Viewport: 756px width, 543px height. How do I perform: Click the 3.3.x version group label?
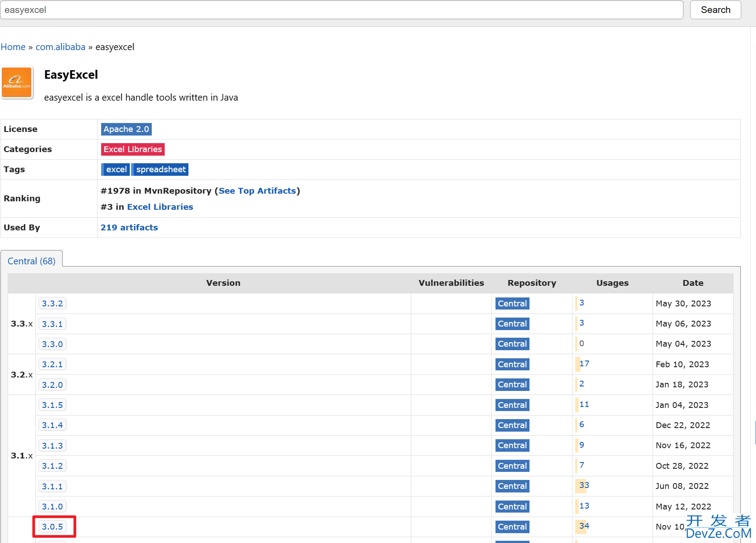[22, 324]
